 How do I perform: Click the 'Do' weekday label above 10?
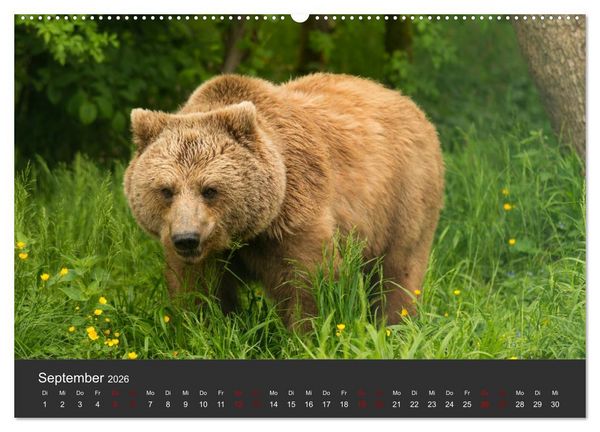[203, 393]
